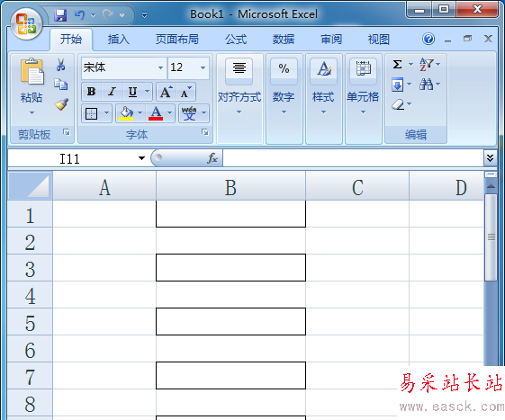Viewport: 505px width, 420px height.
Task: Expand the font name dropdown list
Action: [x=160, y=67]
